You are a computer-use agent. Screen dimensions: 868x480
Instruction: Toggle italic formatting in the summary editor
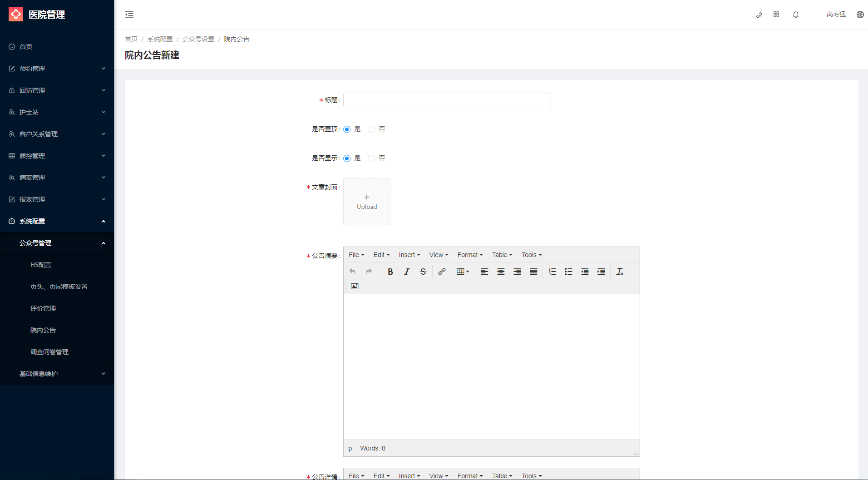[407, 272]
